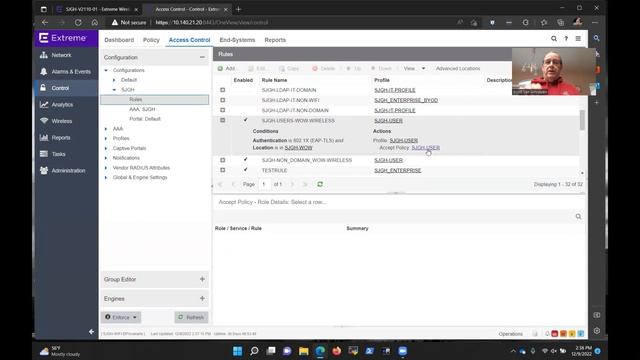Open Firefox from taskbar

click(x=336, y=351)
